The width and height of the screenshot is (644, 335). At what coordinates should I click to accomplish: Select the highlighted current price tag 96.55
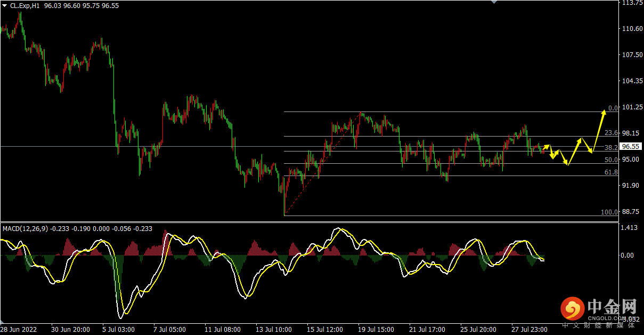click(x=631, y=147)
